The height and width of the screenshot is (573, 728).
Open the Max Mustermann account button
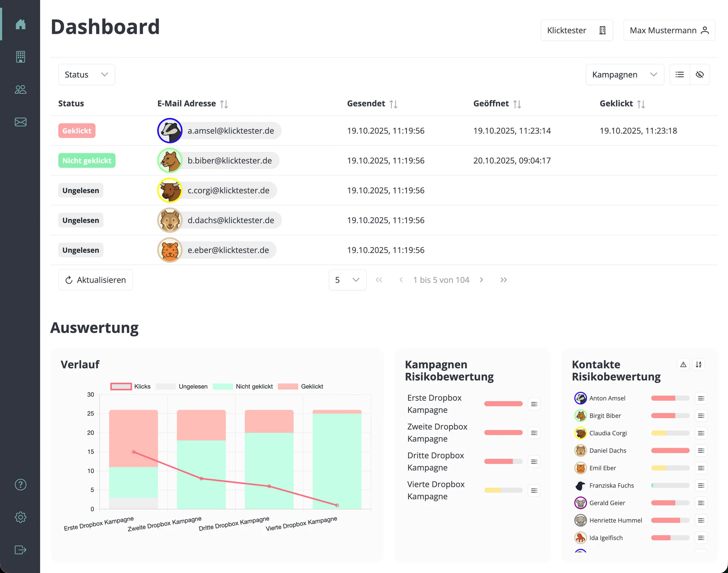669,30
